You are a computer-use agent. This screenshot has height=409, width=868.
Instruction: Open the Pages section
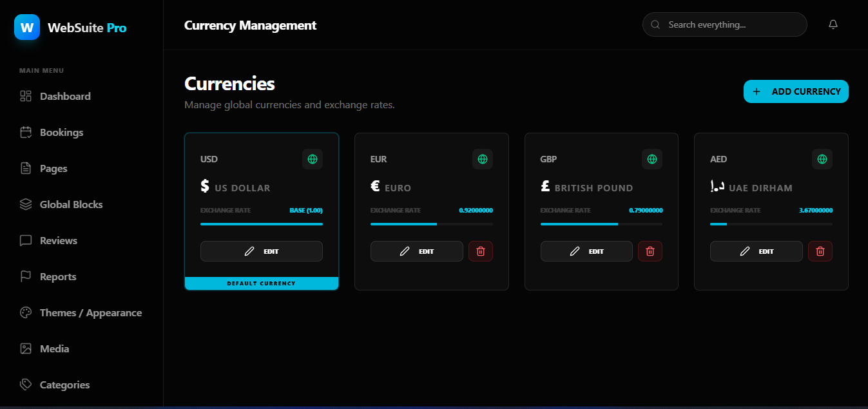tap(53, 168)
